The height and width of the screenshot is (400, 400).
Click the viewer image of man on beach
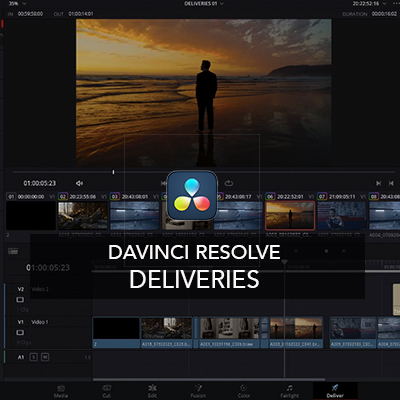[x=204, y=93]
